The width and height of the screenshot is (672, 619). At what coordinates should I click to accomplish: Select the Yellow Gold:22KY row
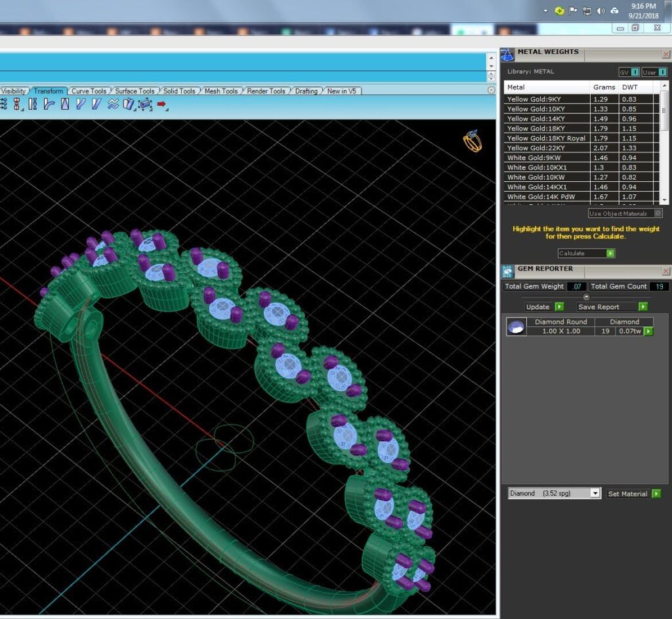[581, 148]
